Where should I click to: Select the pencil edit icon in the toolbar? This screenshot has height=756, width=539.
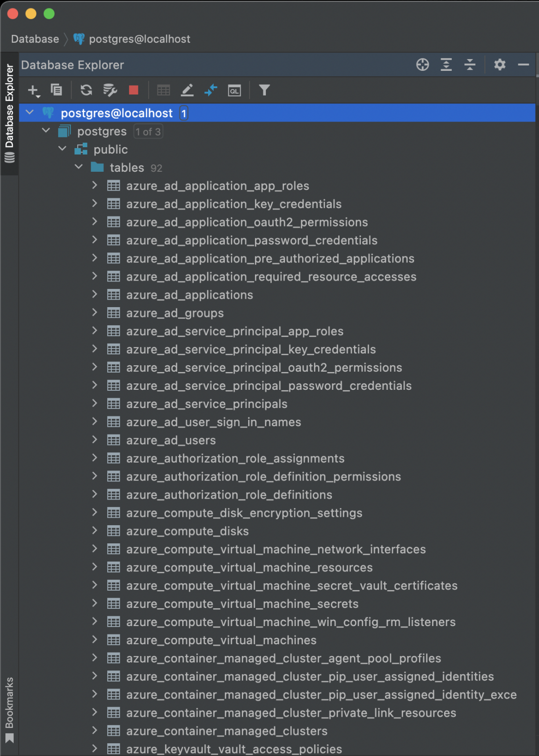point(187,90)
